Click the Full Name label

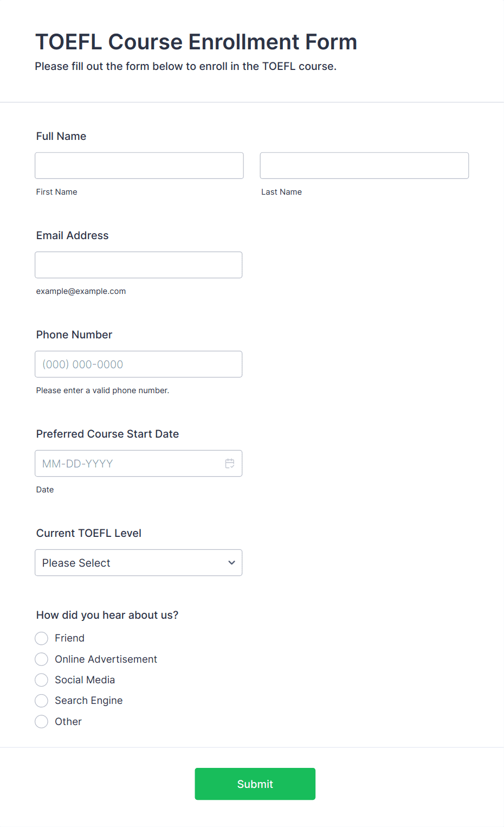[61, 136]
